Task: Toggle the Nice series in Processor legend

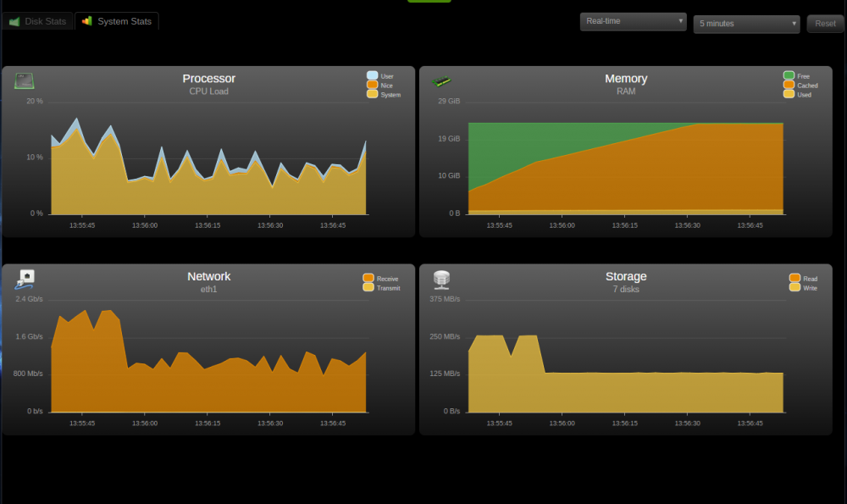Action: (x=379, y=86)
